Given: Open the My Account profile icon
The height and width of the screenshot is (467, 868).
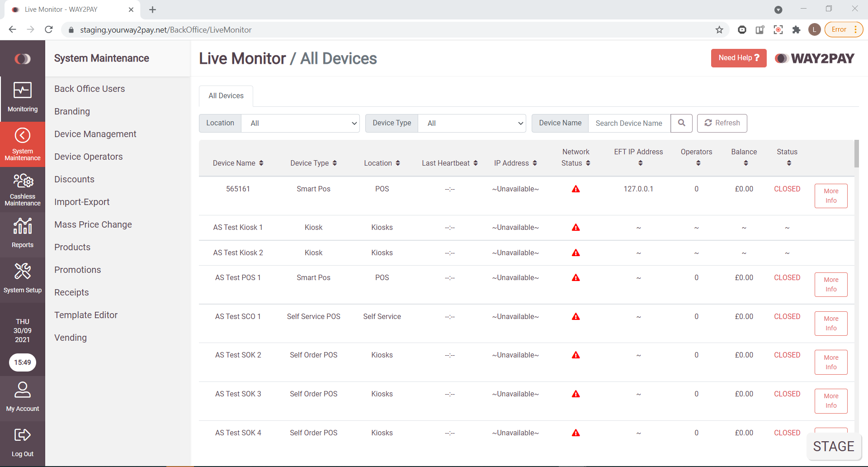Looking at the screenshot, I should click(23, 390).
